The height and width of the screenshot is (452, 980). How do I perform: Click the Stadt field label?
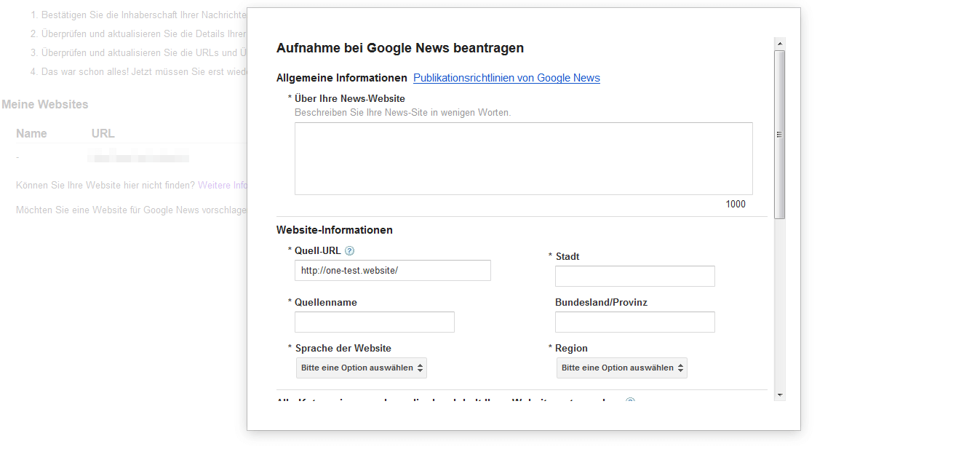click(x=567, y=256)
